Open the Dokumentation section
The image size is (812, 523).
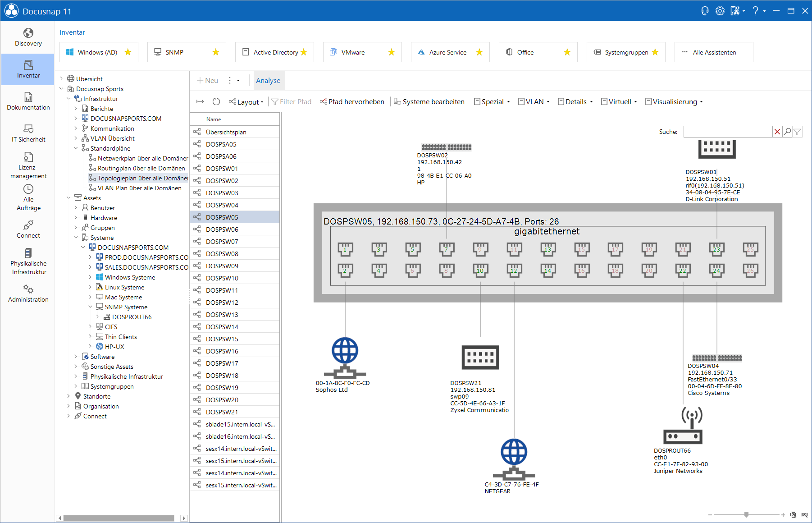pos(28,101)
